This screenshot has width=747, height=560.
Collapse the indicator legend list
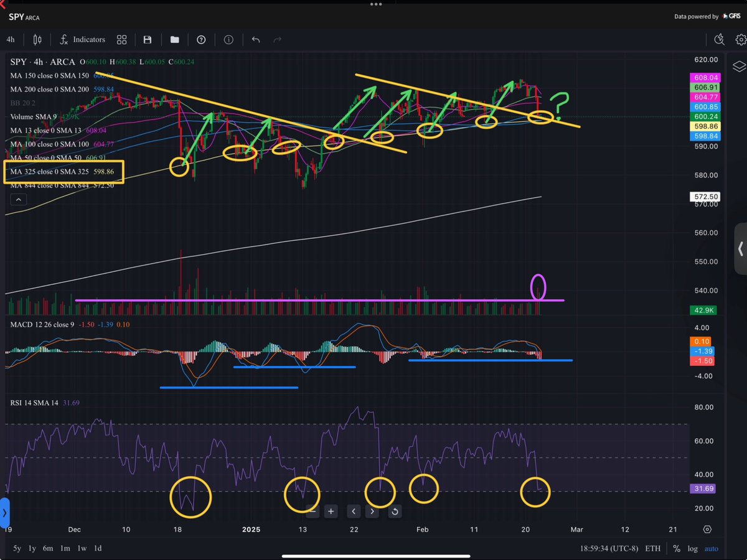coord(18,200)
